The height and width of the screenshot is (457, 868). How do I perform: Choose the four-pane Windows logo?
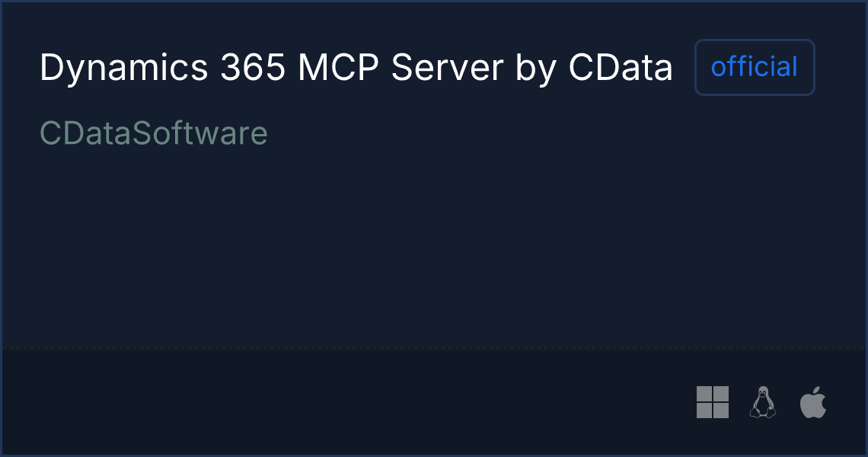pos(713,402)
